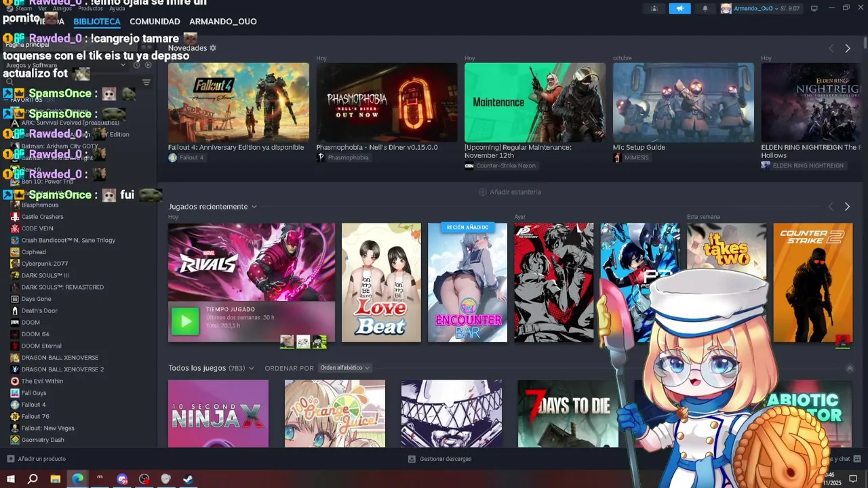
Task: Open the Novedades settings gear
Action: pos(213,48)
